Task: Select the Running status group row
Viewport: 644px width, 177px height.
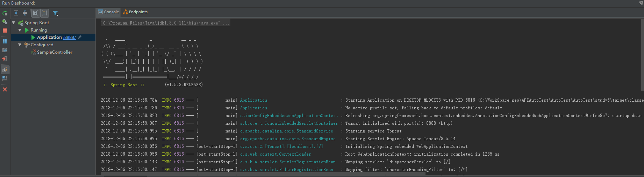Action: tap(53, 30)
